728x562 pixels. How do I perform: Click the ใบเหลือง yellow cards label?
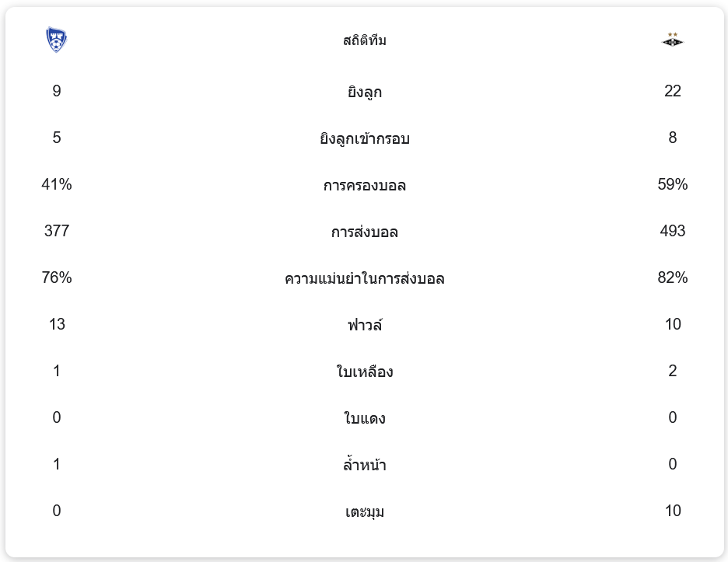tap(364, 372)
